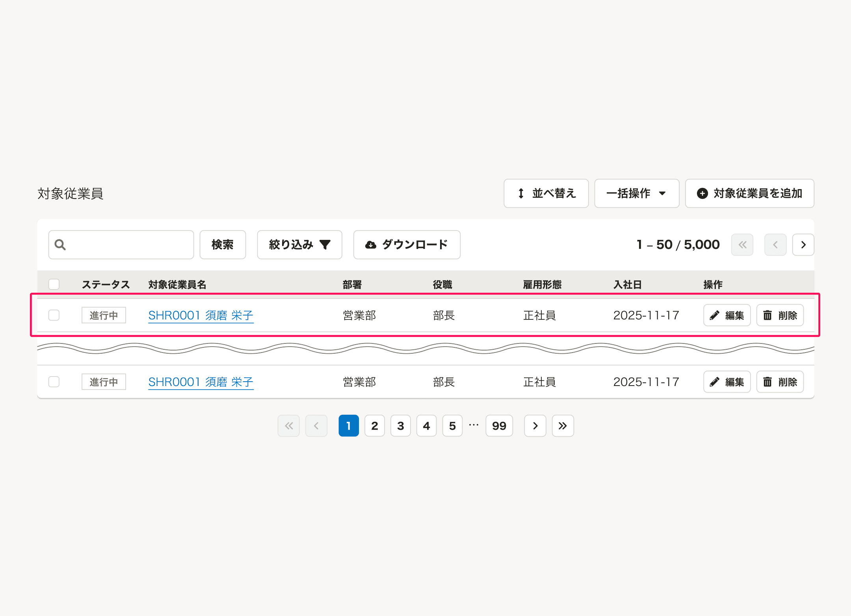Screen dimensions: 851x616
Task: Toggle the select-all checkbox in the table header
Action: [x=54, y=284]
